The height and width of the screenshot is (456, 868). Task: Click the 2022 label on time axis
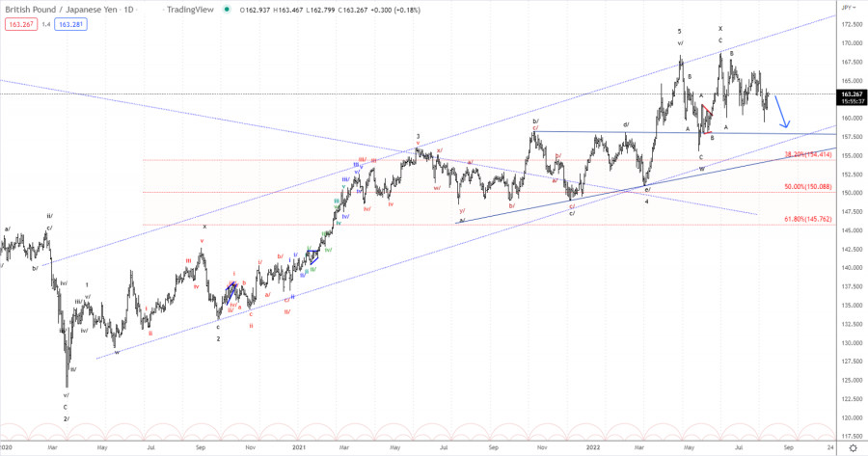(593, 447)
